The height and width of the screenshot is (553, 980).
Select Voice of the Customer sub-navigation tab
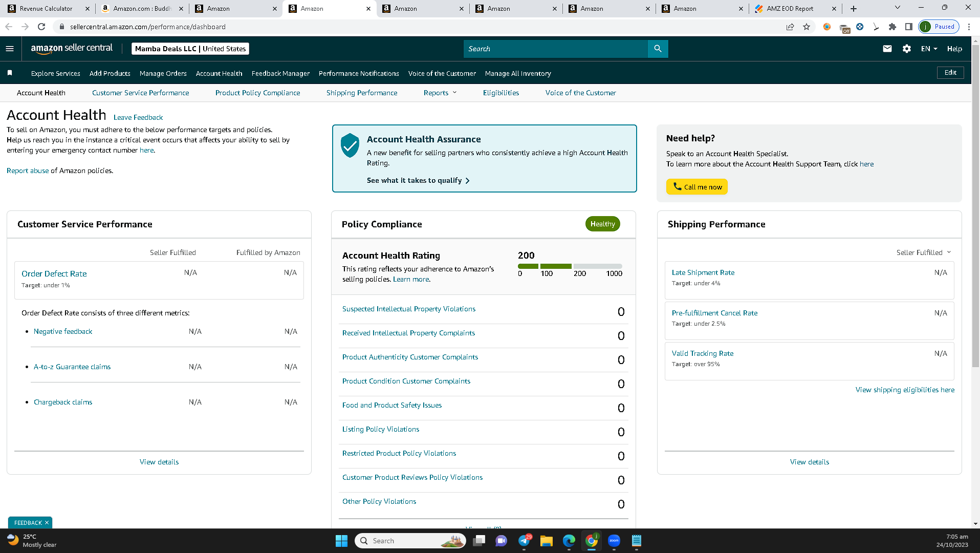tap(580, 93)
